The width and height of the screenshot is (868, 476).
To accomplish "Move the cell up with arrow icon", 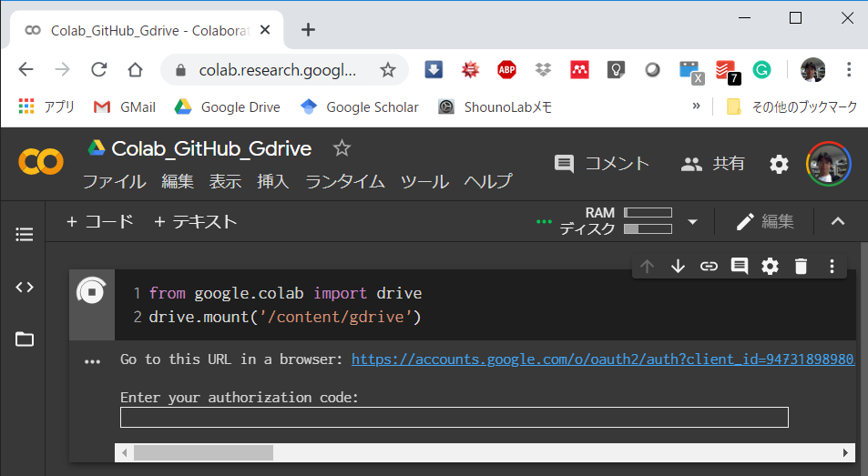I will (x=647, y=267).
